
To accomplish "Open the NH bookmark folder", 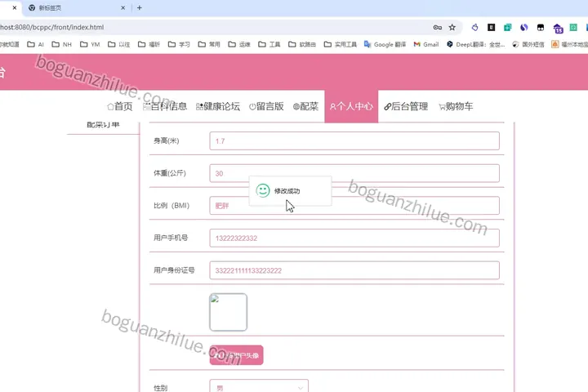I will [x=61, y=44].
